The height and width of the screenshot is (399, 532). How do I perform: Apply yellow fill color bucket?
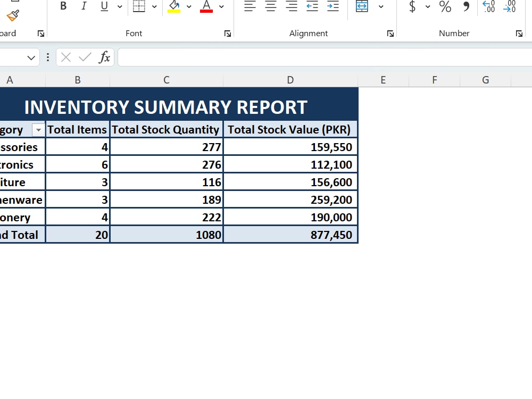click(x=174, y=6)
